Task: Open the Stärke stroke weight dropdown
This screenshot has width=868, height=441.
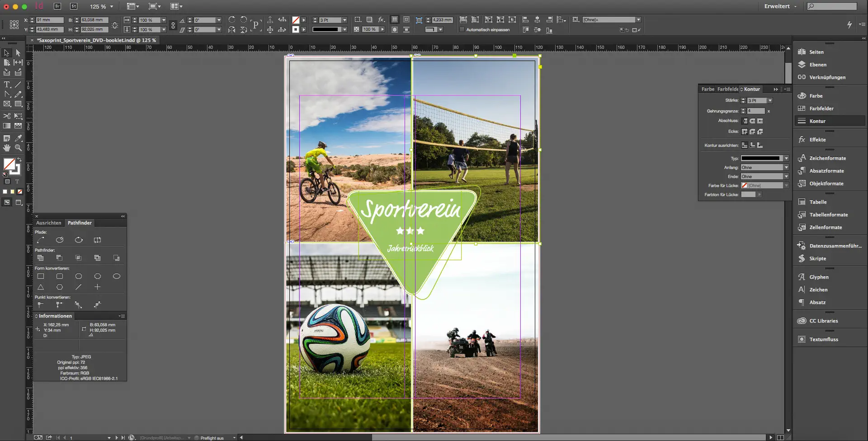Action: point(770,101)
